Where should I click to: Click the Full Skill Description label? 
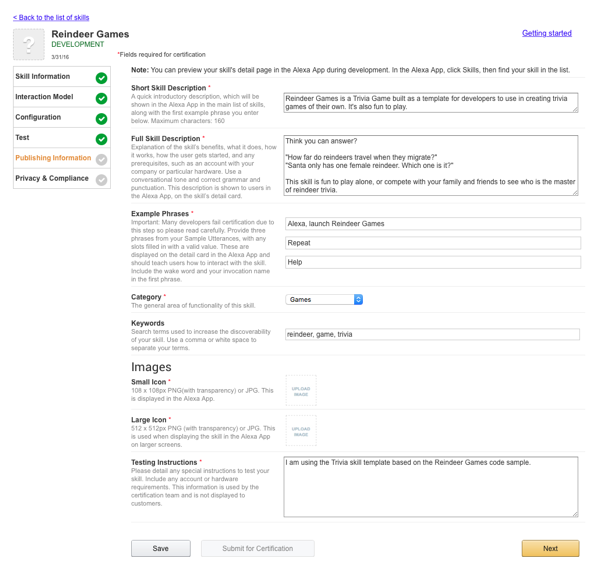(x=166, y=139)
